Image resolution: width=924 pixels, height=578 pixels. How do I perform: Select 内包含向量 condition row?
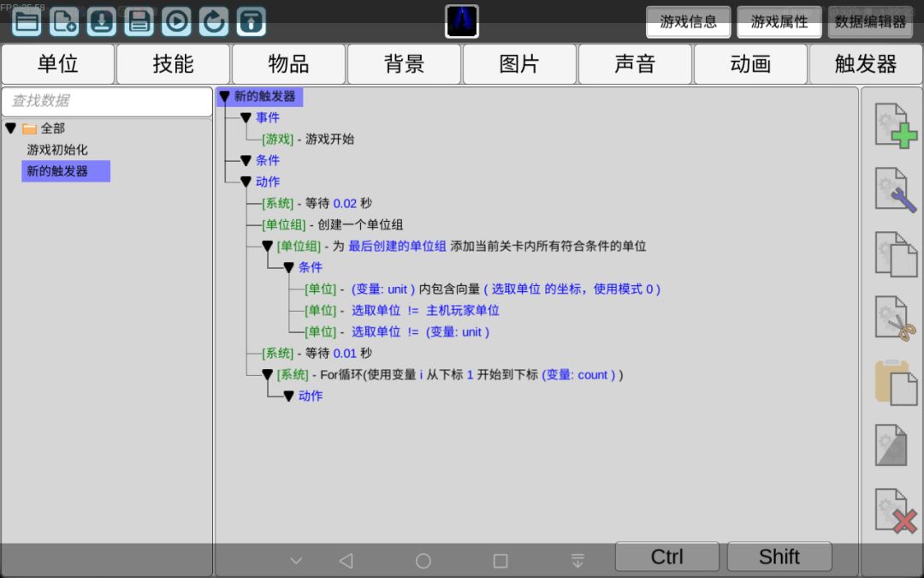coord(483,289)
